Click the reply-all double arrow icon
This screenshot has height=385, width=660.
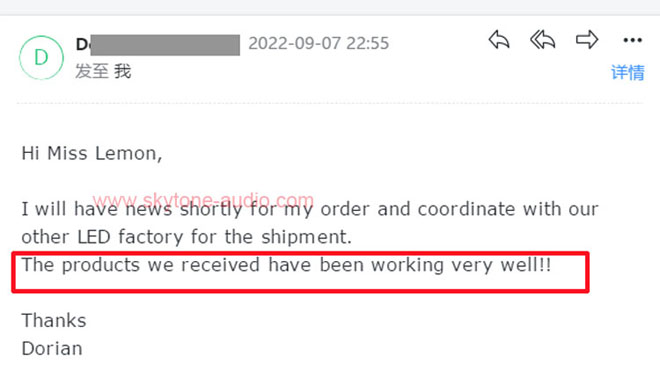coord(543,40)
